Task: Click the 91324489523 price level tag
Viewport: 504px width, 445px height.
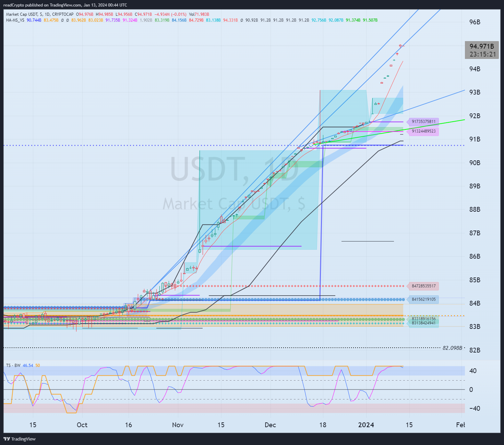Action: pos(423,131)
